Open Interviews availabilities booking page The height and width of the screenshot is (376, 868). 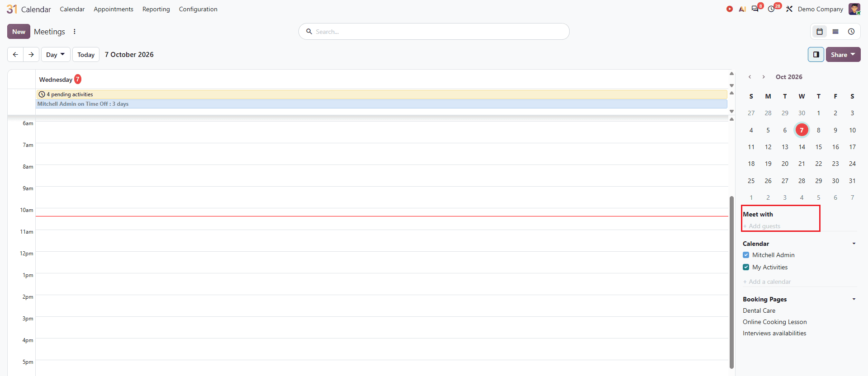pyautogui.click(x=774, y=333)
